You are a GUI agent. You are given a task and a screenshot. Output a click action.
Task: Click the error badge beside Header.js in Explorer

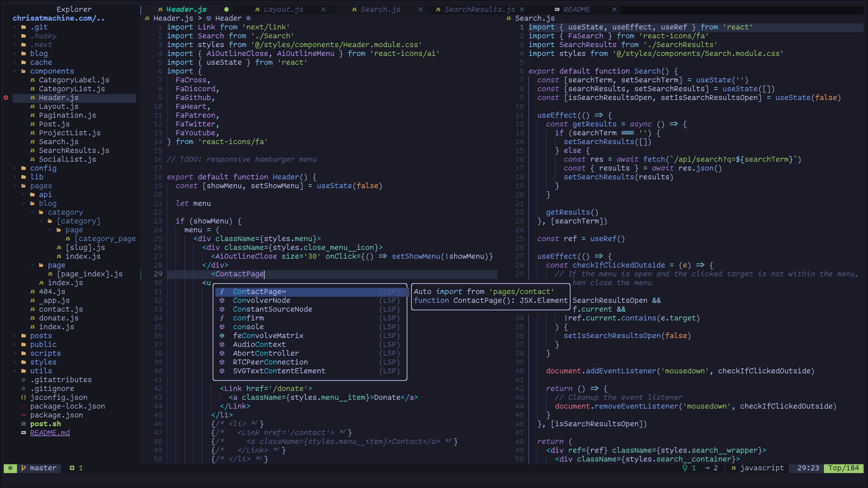tap(5, 98)
